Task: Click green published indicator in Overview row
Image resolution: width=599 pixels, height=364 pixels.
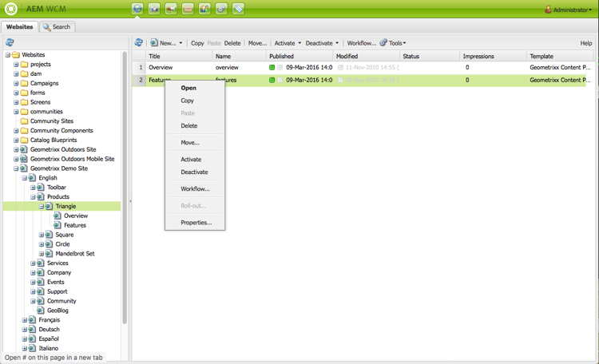Action: point(272,68)
